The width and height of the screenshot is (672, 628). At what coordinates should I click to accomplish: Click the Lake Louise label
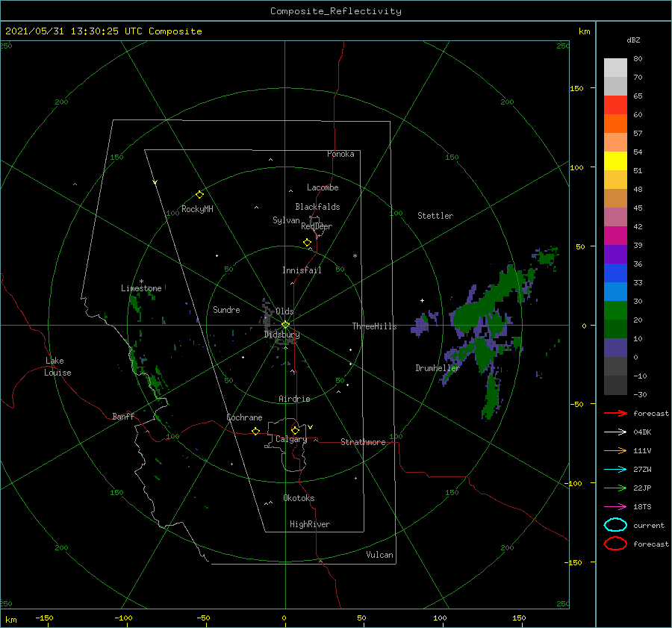(57, 367)
